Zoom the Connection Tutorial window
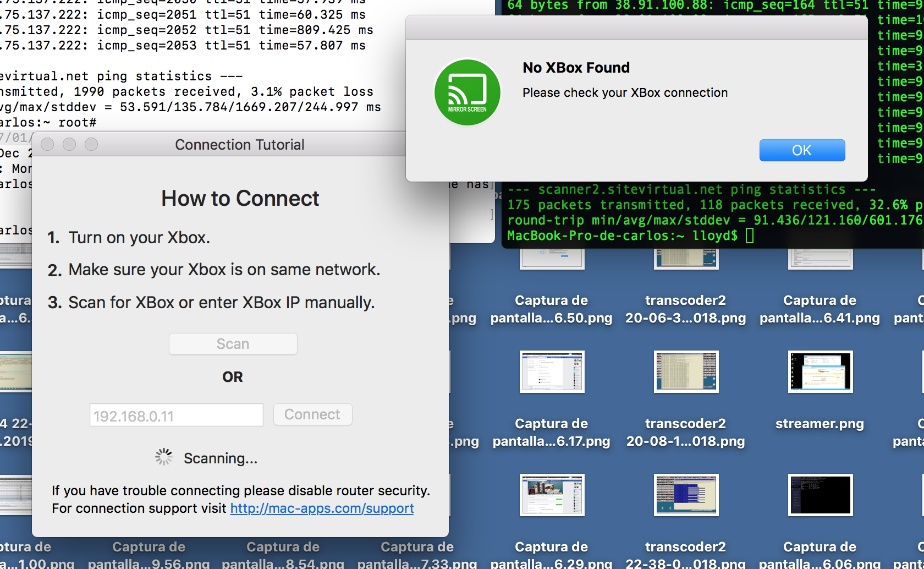The height and width of the screenshot is (569, 924). click(x=91, y=144)
